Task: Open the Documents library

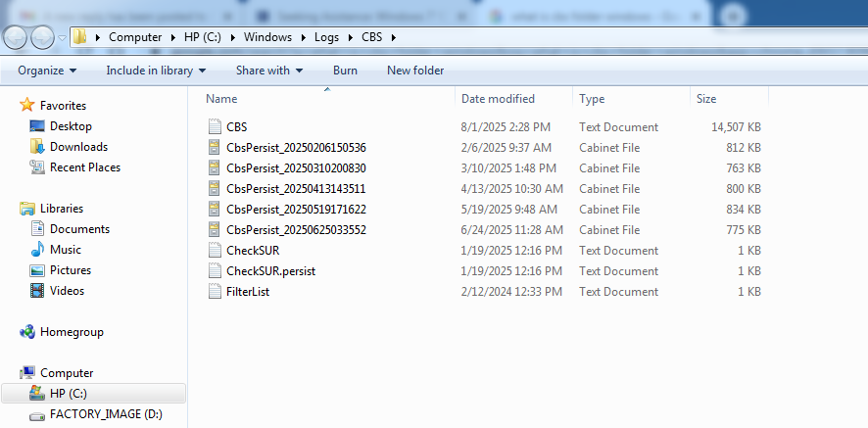Action: [79, 228]
